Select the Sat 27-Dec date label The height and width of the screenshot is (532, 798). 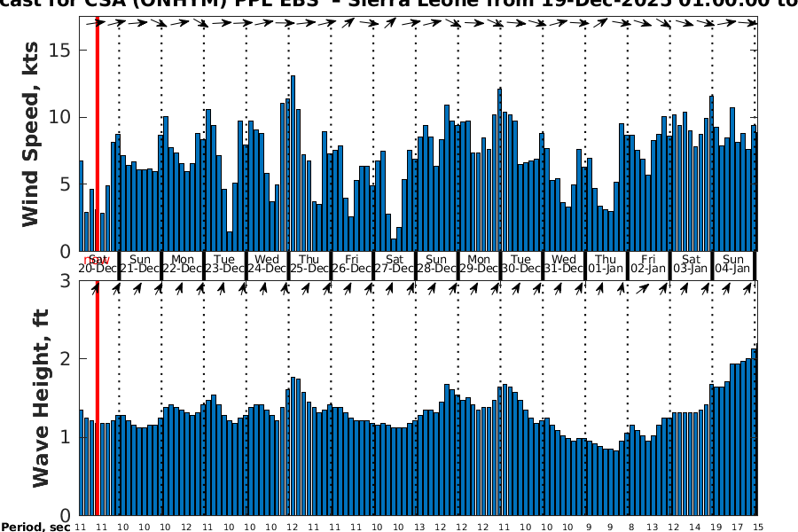(395, 263)
